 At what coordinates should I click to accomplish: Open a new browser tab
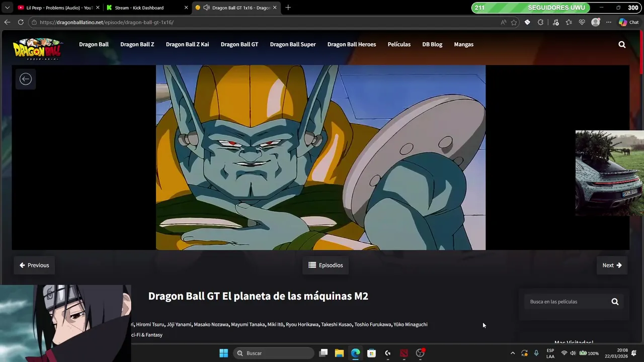pos(288,8)
